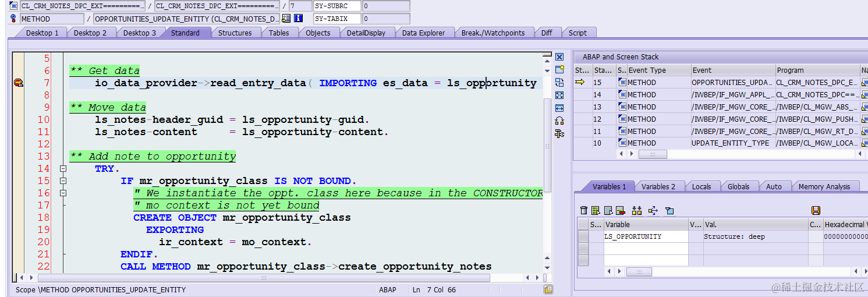
Task: Select the Auto tab
Action: pos(774,186)
